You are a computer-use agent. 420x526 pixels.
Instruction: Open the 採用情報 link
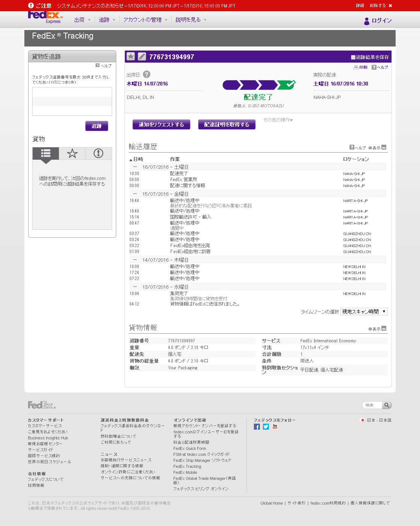(x=36, y=485)
